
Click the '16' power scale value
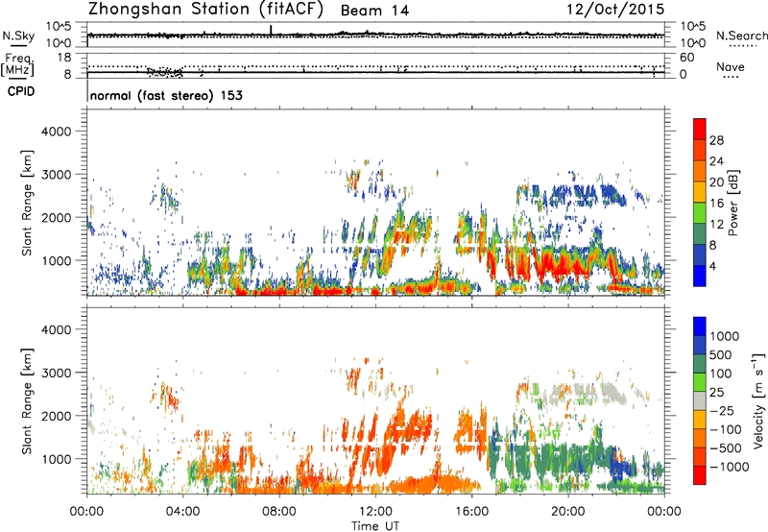pos(716,204)
